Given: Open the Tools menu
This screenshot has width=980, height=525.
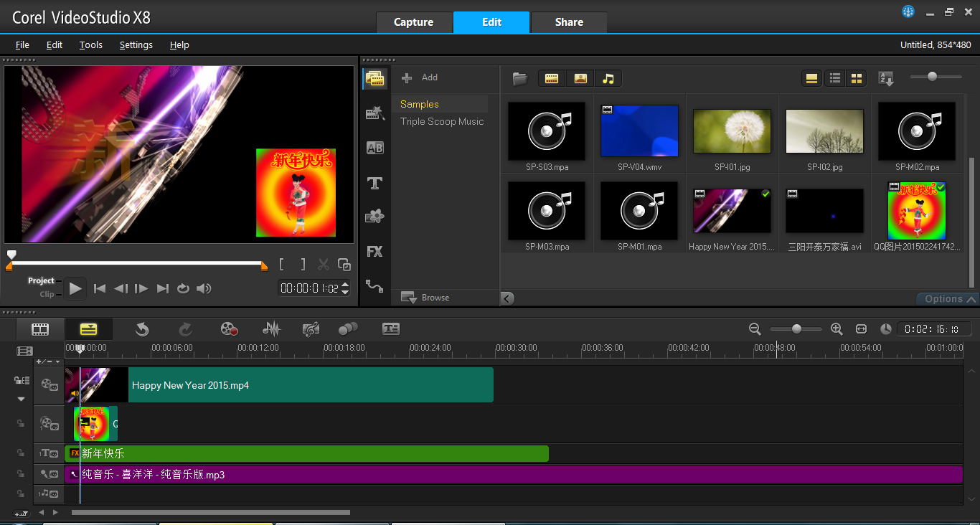Looking at the screenshot, I should tap(91, 44).
